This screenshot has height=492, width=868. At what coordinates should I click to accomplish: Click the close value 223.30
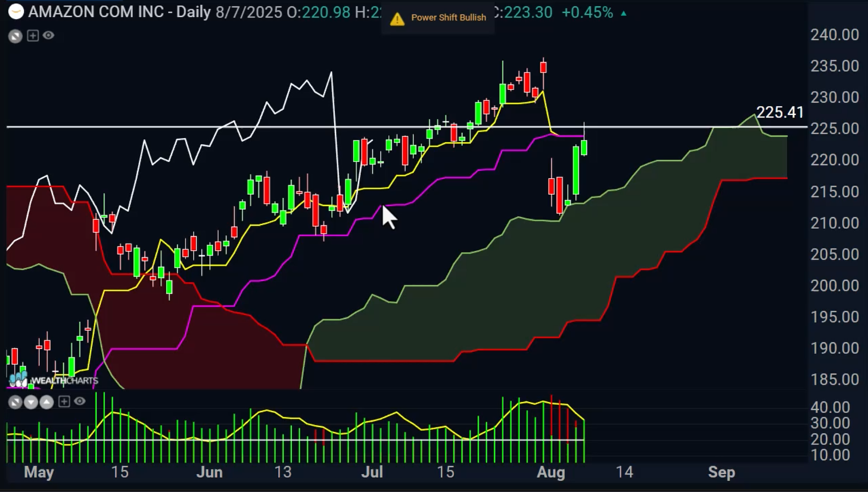tap(528, 12)
